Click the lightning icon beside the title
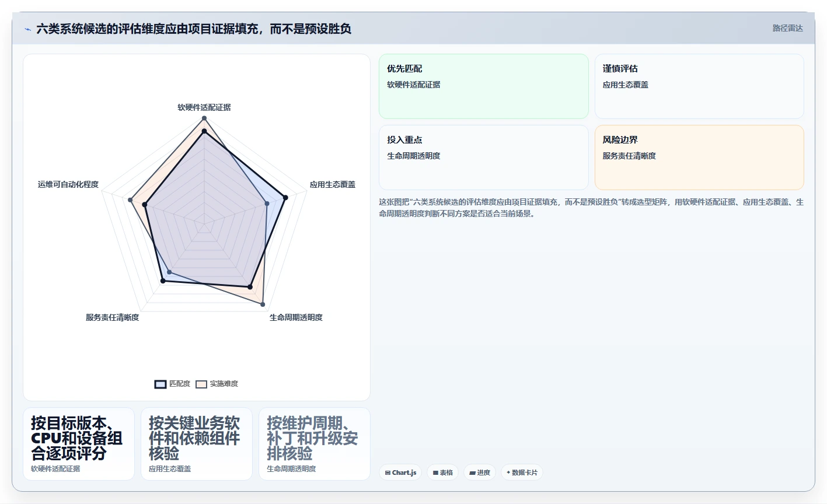This screenshot has height=504, width=827. 27,29
